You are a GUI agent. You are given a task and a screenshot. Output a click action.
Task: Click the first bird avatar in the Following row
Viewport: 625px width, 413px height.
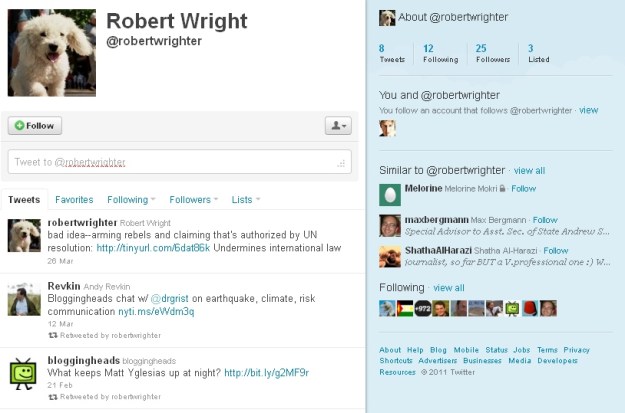point(387,308)
